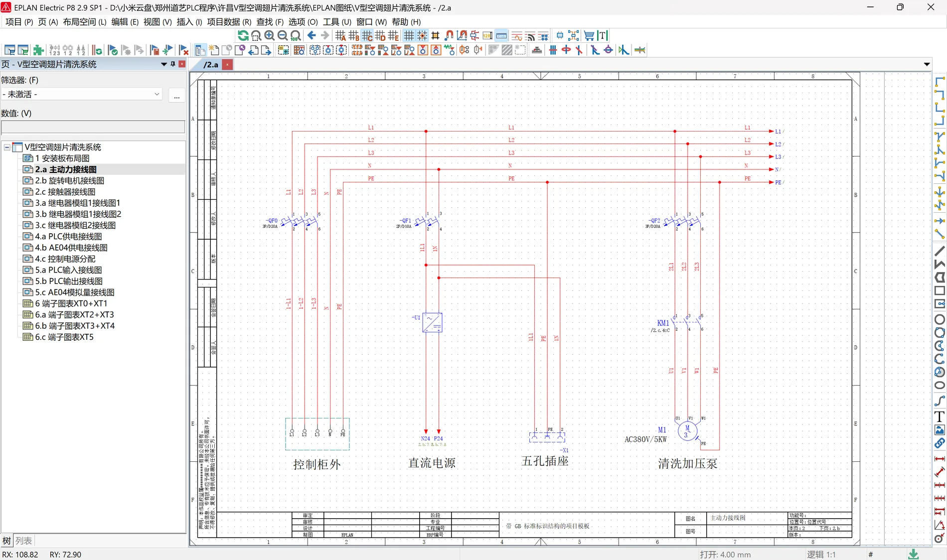
Task: Select the Text tool in right toolbar
Action: (x=940, y=417)
